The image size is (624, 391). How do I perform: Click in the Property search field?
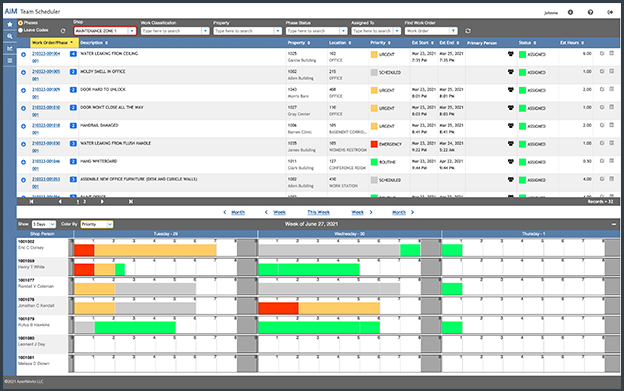pos(244,31)
